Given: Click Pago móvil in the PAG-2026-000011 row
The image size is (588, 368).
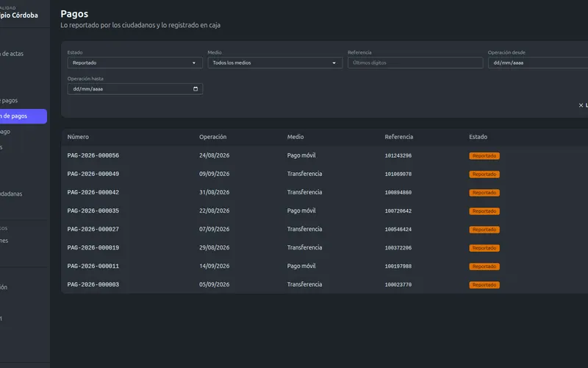Looking at the screenshot, I should click(x=301, y=266).
